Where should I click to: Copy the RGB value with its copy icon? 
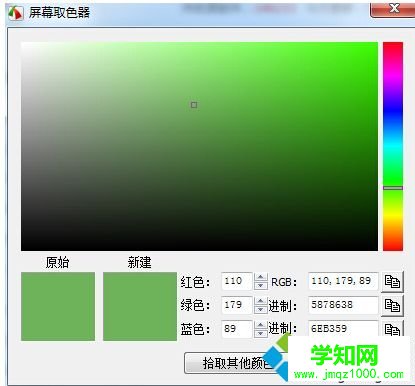tap(392, 282)
